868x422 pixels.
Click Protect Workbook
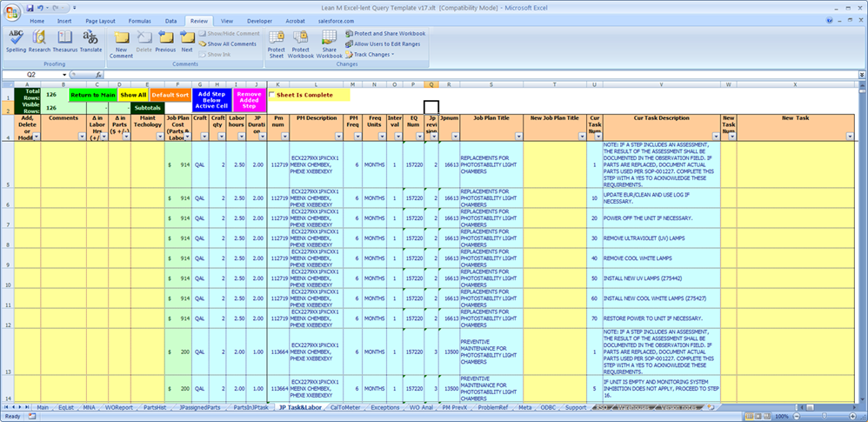[x=301, y=44]
